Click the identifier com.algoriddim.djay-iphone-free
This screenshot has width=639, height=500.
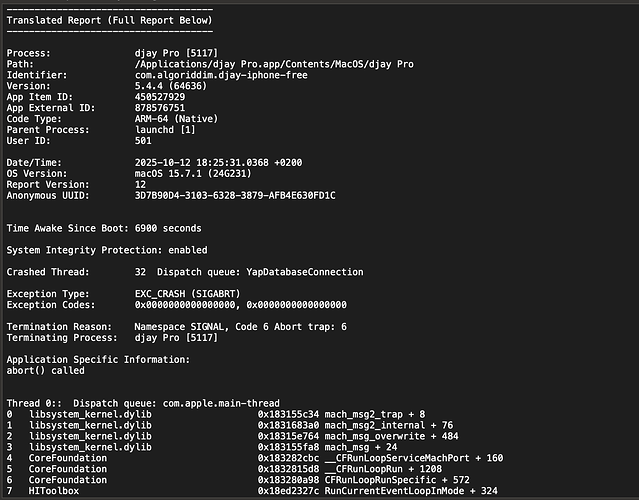220,75
